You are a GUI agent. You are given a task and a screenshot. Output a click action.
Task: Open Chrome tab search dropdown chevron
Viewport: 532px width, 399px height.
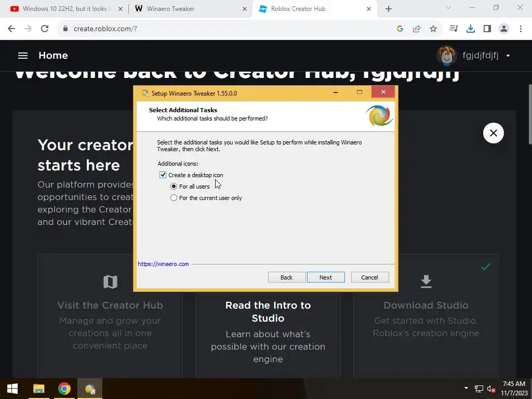click(448, 7)
